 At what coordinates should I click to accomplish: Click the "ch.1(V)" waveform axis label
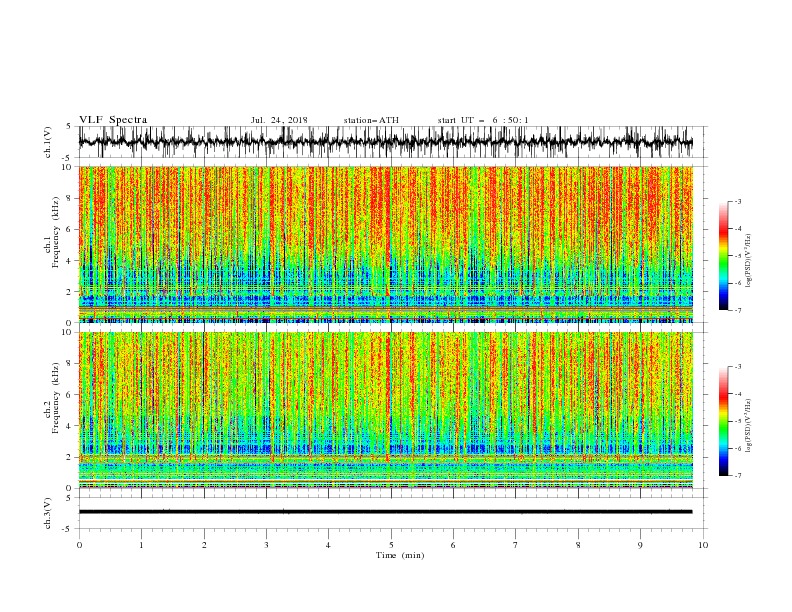[x=48, y=142]
